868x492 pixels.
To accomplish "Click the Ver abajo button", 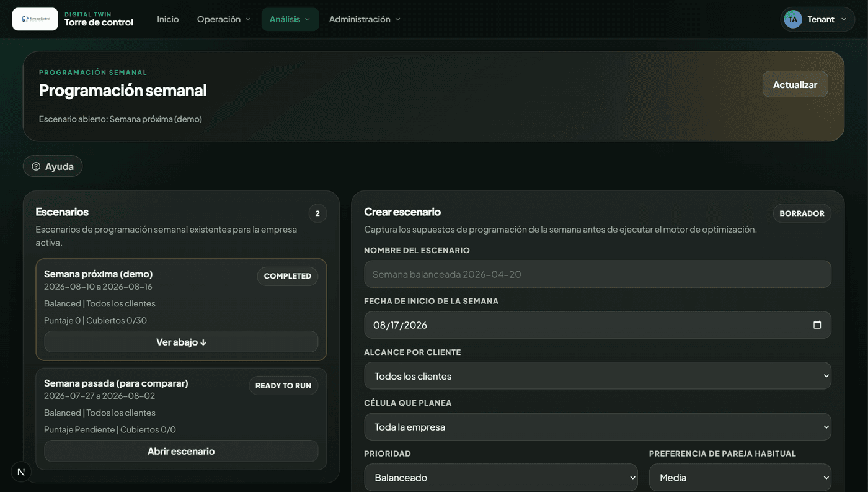I will (181, 342).
